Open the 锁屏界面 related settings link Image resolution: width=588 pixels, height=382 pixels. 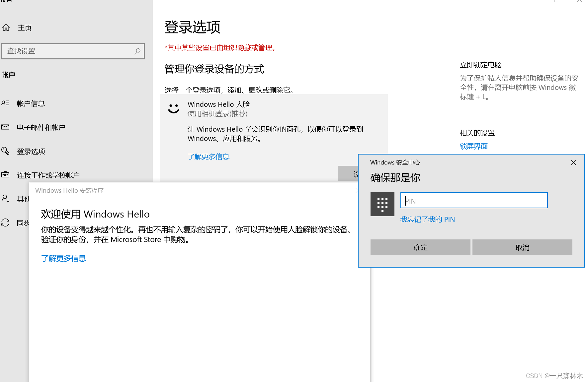click(474, 146)
